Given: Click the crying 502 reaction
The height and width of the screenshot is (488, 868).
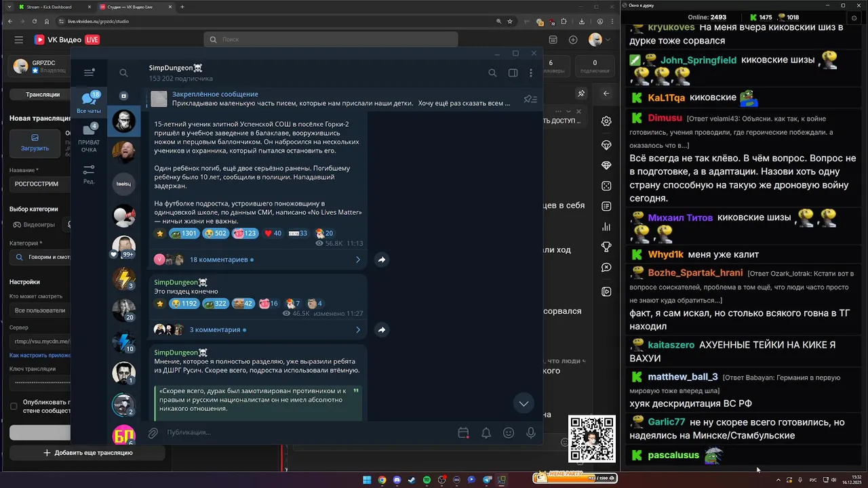Looking at the screenshot, I should (x=216, y=233).
